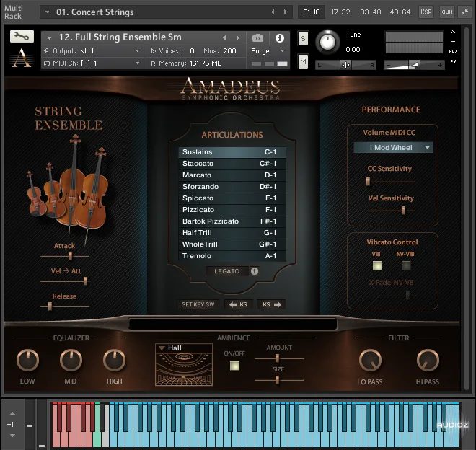476x450 pixels.
Task: Click the Ambience AMOUNT slider handle
Action: [277, 358]
